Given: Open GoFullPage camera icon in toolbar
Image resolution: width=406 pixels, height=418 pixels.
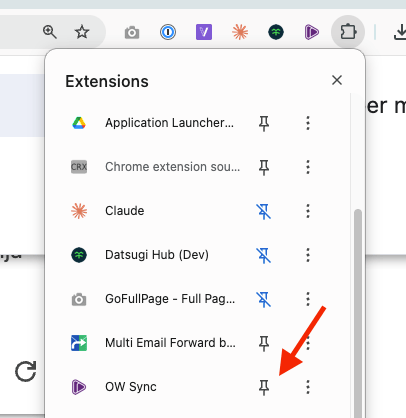Looking at the screenshot, I should [132, 33].
